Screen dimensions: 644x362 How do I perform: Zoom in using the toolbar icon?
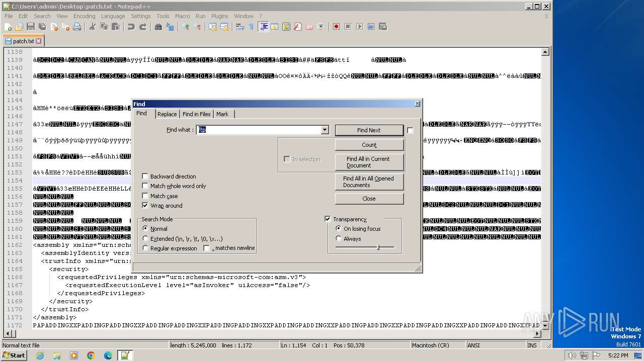185,27
